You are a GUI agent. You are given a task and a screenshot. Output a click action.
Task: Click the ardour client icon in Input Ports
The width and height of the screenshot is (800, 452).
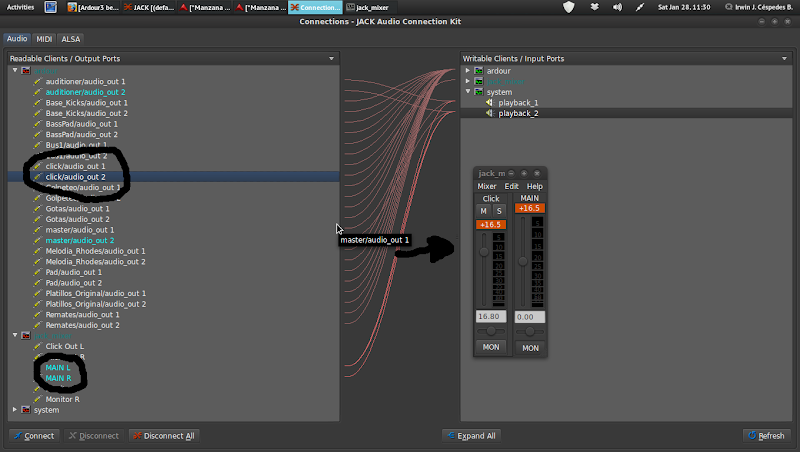coord(478,71)
